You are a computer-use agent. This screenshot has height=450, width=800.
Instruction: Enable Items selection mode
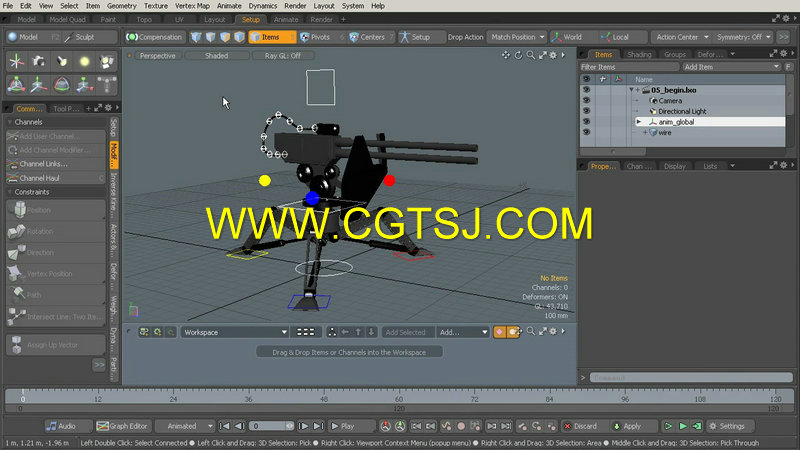(272, 37)
